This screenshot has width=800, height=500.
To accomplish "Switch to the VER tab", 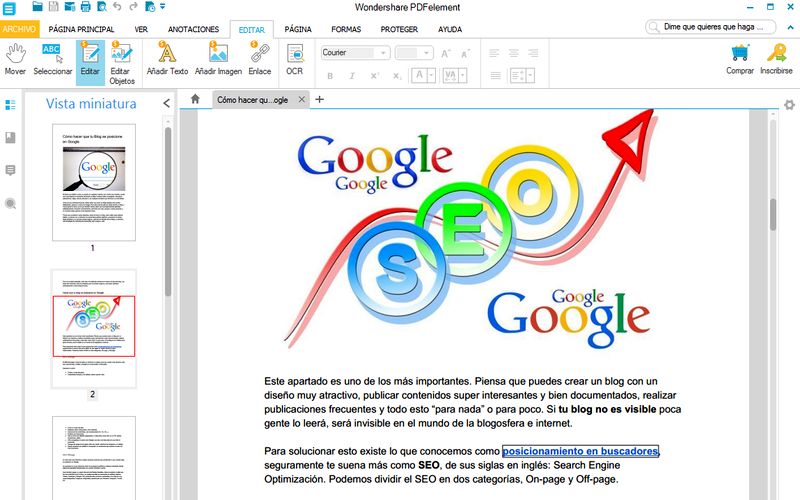I will pyautogui.click(x=141, y=29).
